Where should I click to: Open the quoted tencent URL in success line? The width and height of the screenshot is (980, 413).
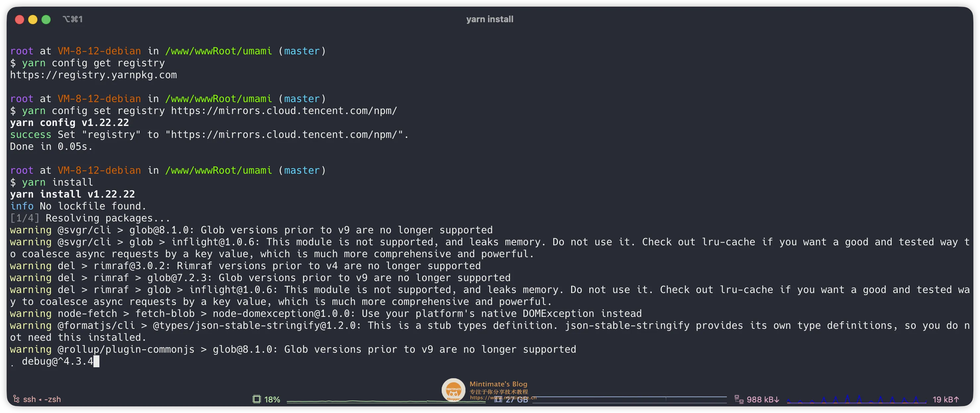pos(284,135)
